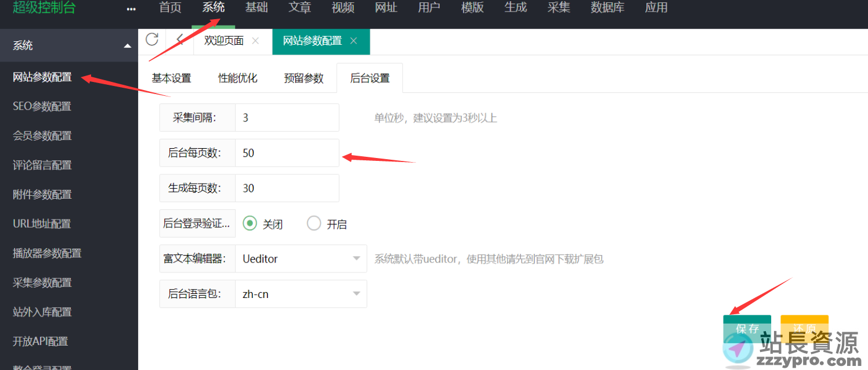Open the 后台语言包 zh-cn dropdown
The image size is (868, 370).
(x=301, y=294)
